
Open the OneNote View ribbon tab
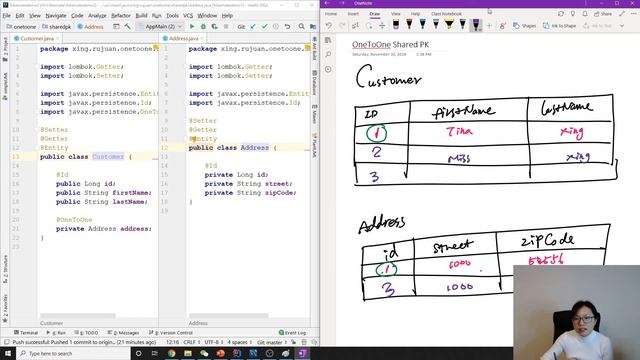tap(396, 14)
